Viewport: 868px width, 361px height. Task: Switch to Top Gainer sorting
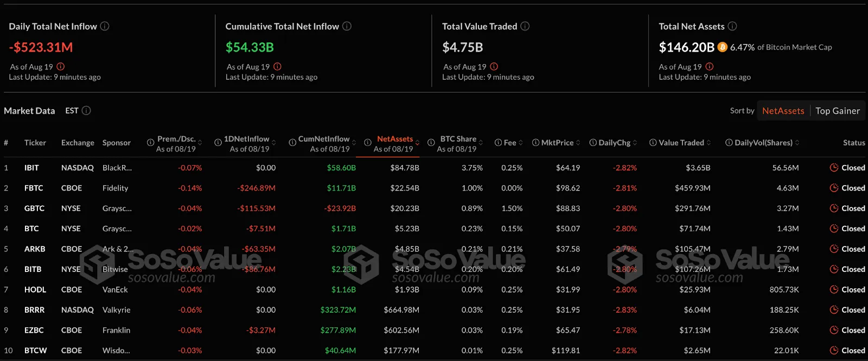click(837, 111)
